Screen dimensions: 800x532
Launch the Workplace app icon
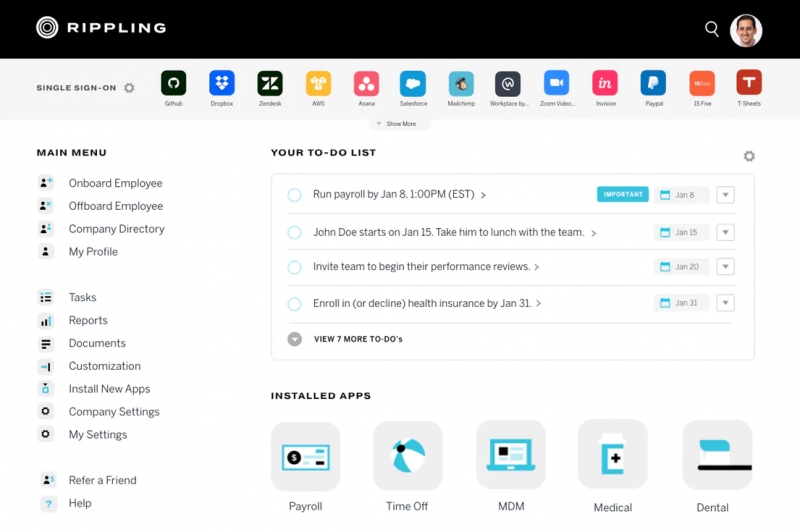point(508,83)
